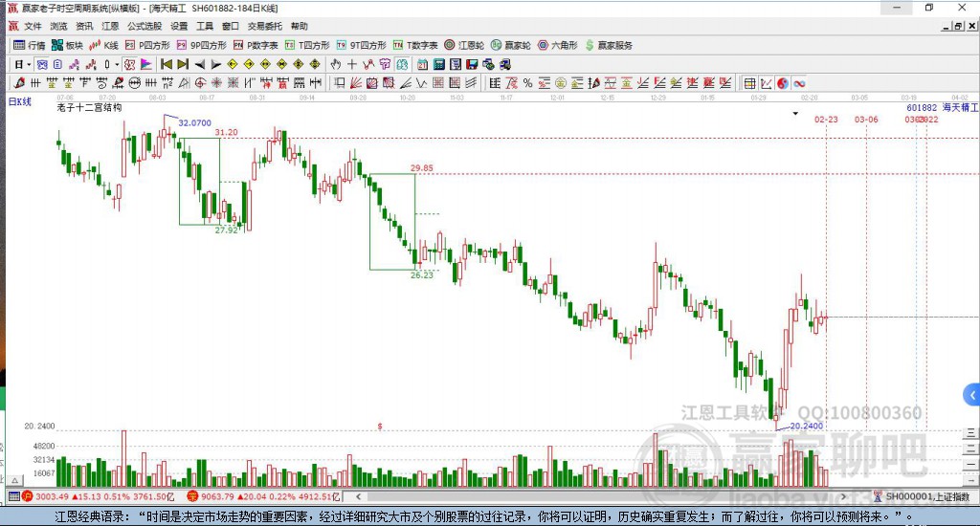Open the 9P四方形 tool
Image resolution: width=980 pixels, height=526 pixels.
pos(201,45)
